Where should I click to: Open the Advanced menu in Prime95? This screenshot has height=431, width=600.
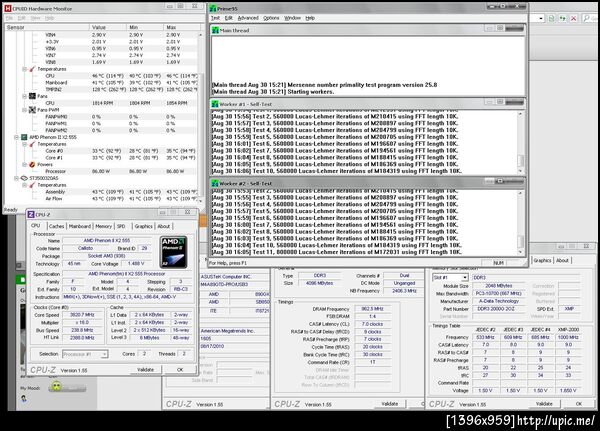pyautogui.click(x=248, y=18)
